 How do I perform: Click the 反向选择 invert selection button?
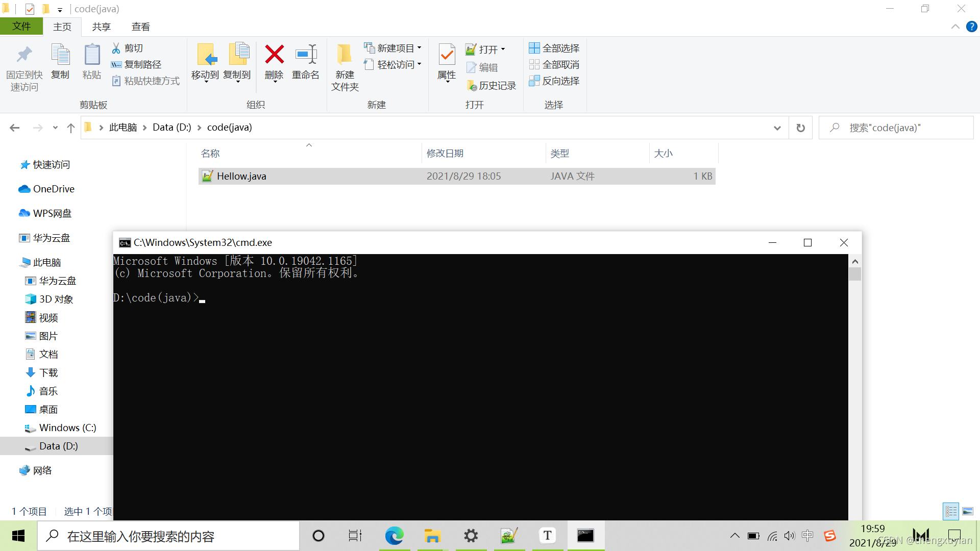(x=554, y=81)
